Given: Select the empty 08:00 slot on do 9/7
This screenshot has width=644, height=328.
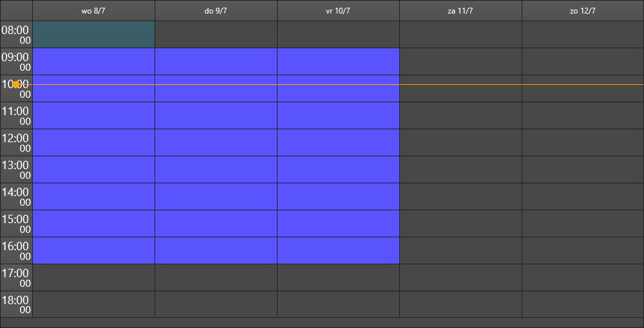Looking at the screenshot, I should (216, 35).
